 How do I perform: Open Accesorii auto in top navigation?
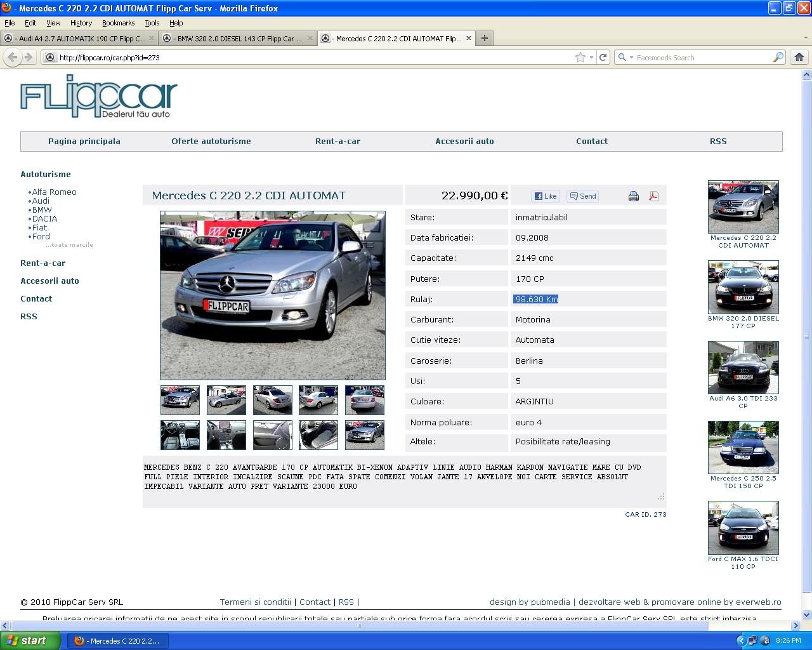tap(464, 142)
